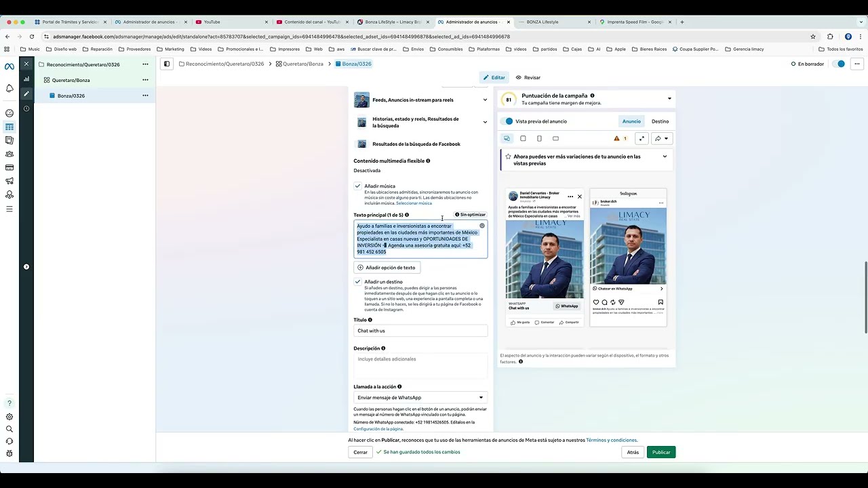Expand Feeds, Anuncios in-stream para reels
The width and height of the screenshot is (868, 488).
pos(485,100)
